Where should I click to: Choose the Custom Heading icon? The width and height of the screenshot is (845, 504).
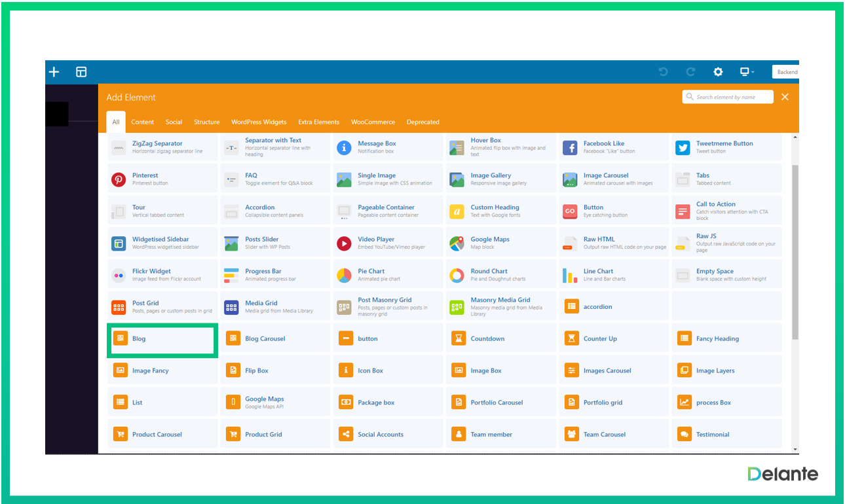[x=457, y=211]
